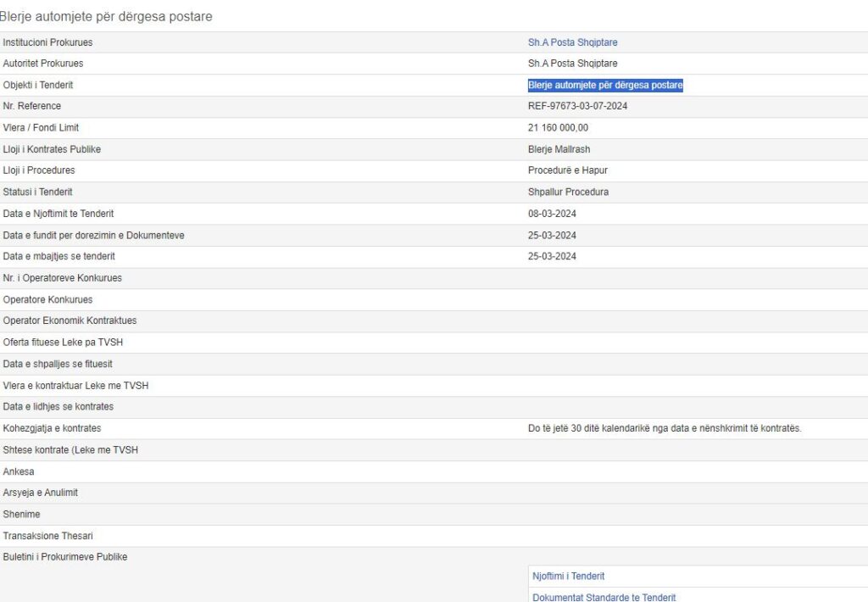The width and height of the screenshot is (868, 602).
Task: Open Dokumentat Standarde te Tenderit link
Action: pyautogui.click(x=604, y=598)
